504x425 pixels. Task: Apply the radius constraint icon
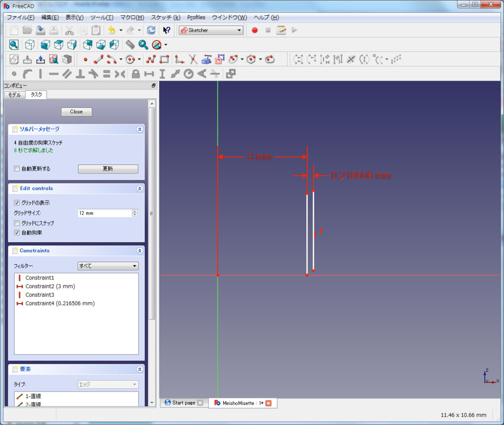[189, 74]
